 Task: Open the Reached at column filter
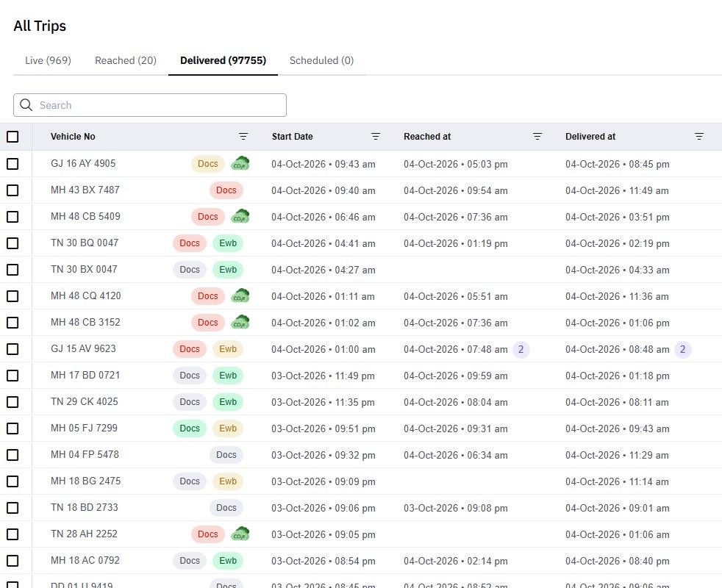(x=537, y=136)
